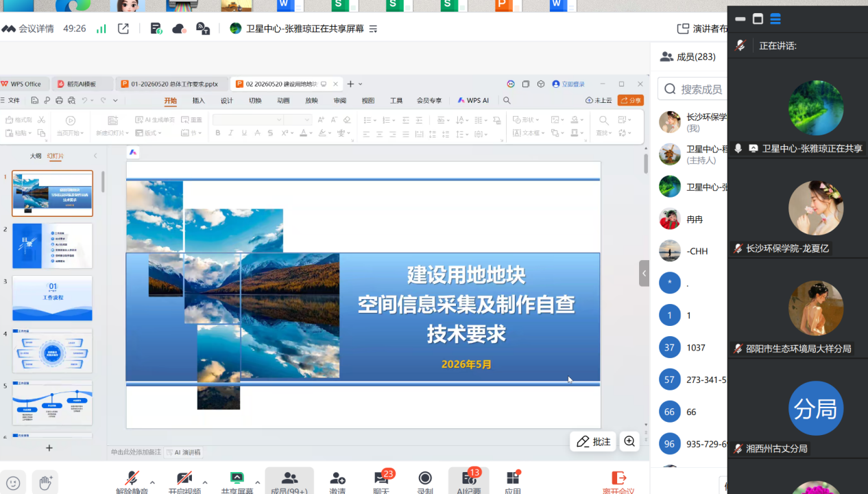The height and width of the screenshot is (494, 868).
Task: Open the 聊天 chat with 23 messages
Action: tap(381, 482)
